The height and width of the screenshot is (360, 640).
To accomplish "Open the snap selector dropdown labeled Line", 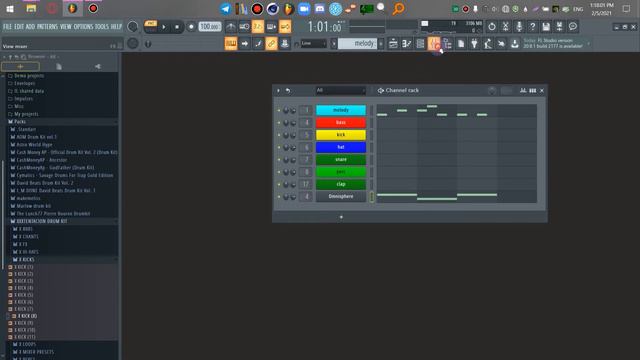I will coord(313,43).
